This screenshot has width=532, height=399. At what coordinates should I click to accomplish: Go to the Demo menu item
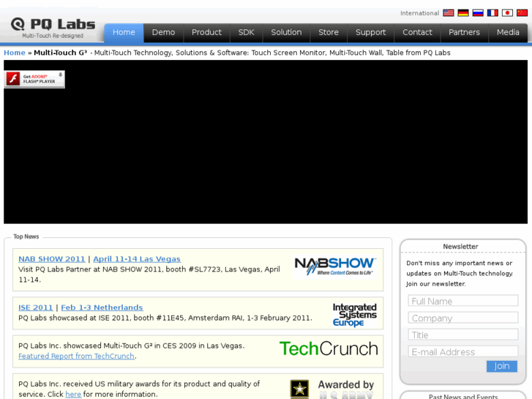pos(163,33)
